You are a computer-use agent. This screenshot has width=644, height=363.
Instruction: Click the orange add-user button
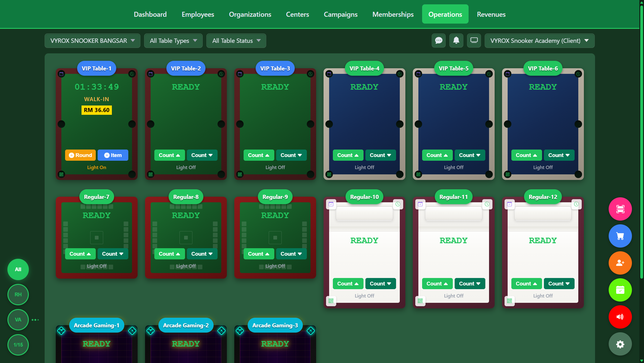pos(620,263)
